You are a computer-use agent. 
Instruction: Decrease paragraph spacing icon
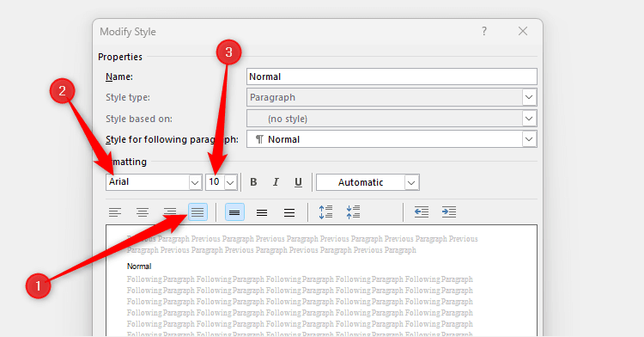tap(353, 212)
